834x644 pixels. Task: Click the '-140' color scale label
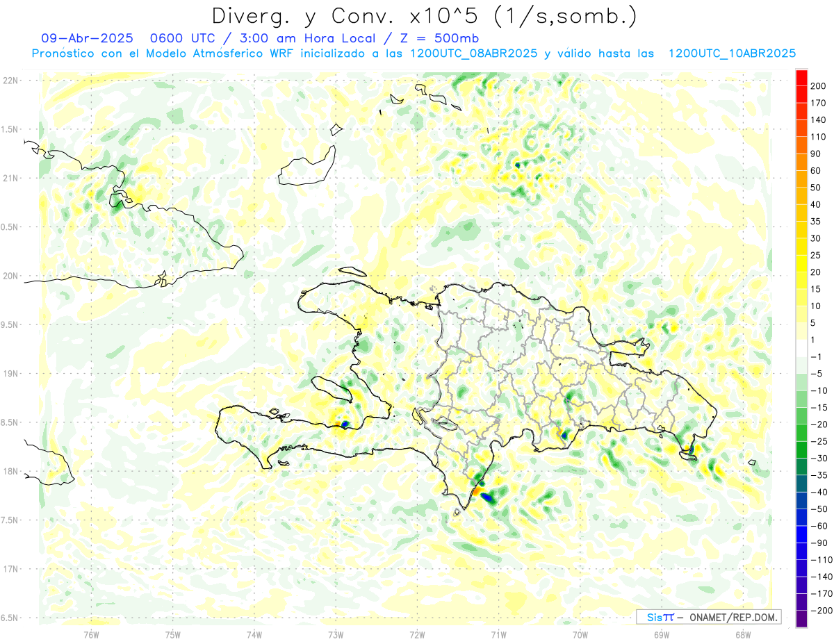coord(820,577)
